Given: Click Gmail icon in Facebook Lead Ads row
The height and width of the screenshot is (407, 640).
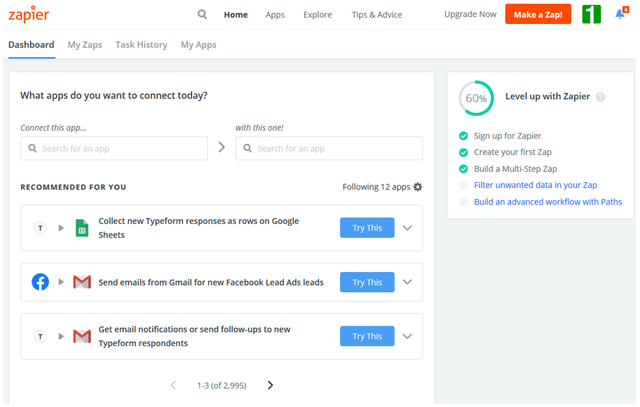Looking at the screenshot, I should pyautogui.click(x=82, y=282).
